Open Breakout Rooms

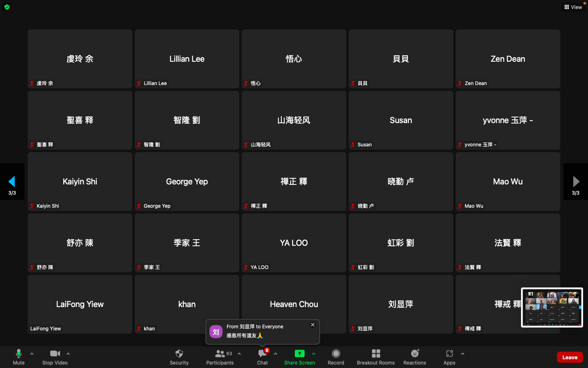point(376,357)
